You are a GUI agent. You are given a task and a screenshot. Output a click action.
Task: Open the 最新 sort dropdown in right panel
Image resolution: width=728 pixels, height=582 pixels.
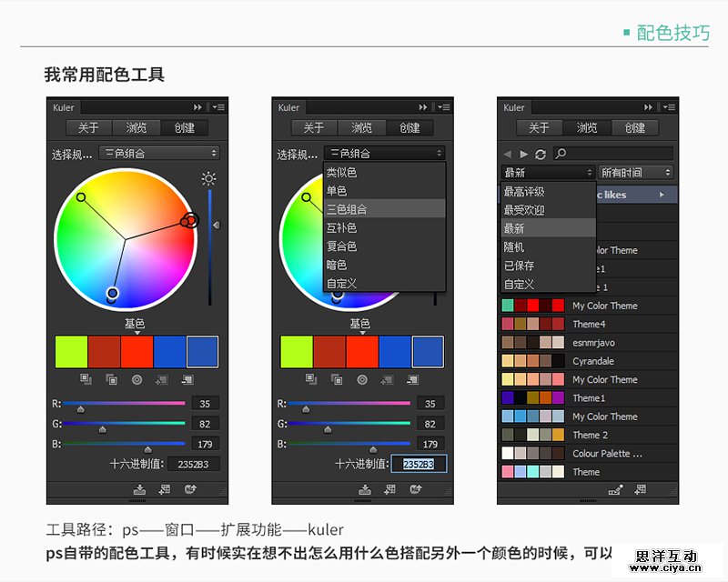tap(549, 173)
